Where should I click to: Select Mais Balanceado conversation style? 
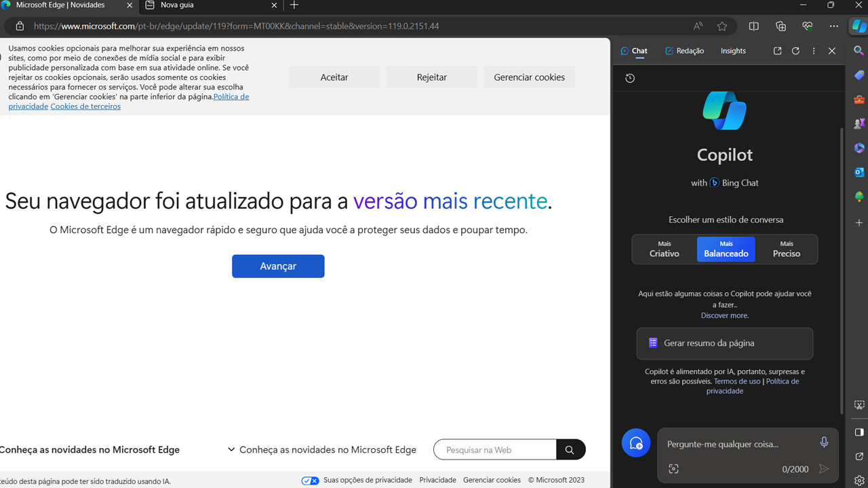pyautogui.click(x=726, y=249)
